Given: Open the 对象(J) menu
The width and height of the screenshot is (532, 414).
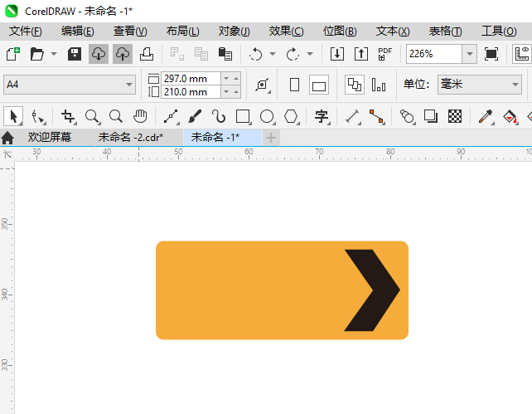Looking at the screenshot, I should tap(235, 32).
